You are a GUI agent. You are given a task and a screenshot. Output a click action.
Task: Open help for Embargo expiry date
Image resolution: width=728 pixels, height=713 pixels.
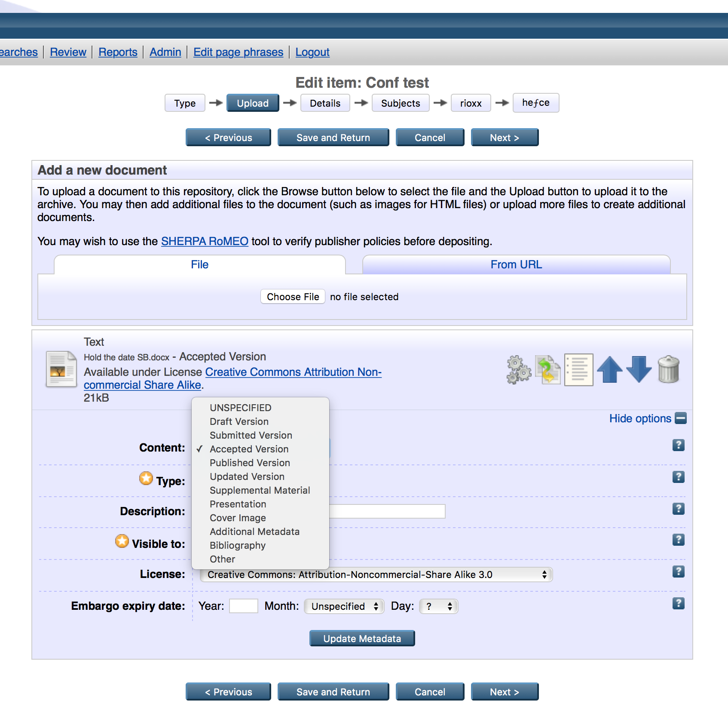678,603
